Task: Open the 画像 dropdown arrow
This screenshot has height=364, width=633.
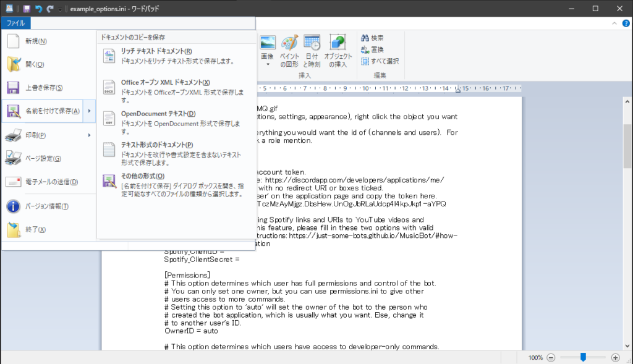Action: coord(268,64)
